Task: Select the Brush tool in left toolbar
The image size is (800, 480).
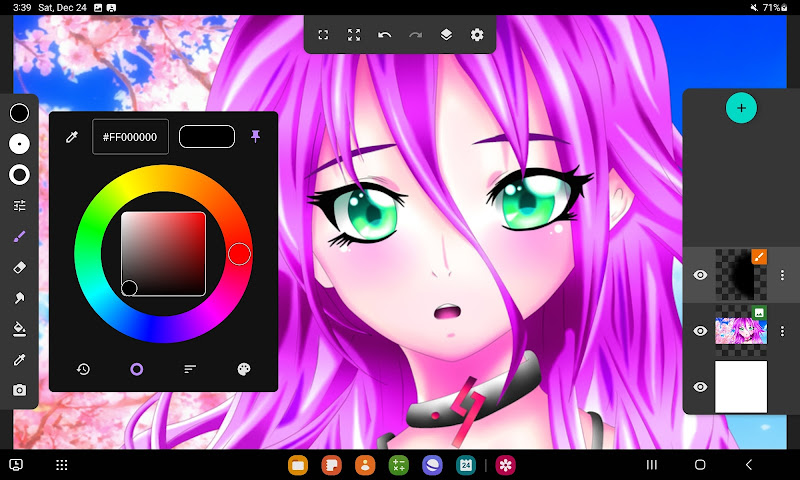Action: tap(19, 237)
